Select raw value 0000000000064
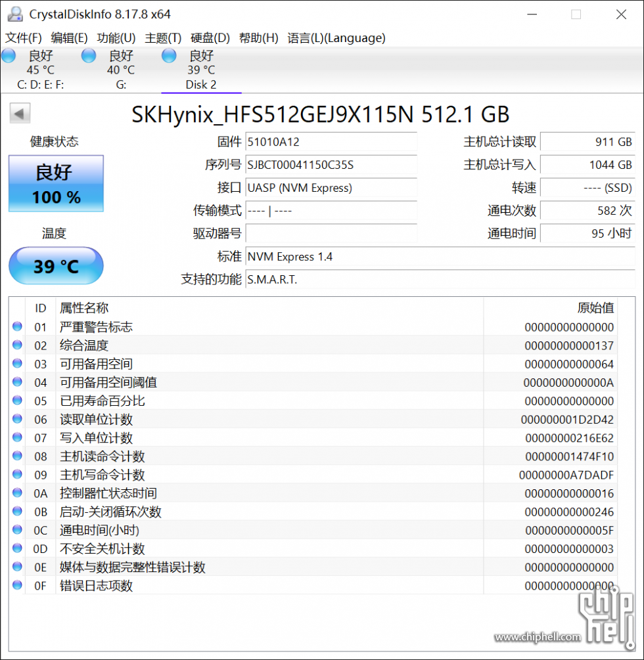This screenshot has height=660, width=644. (x=569, y=364)
